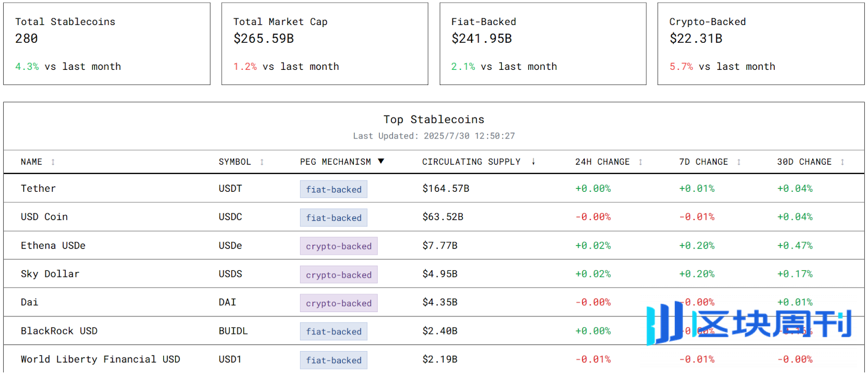Click the "USDC" symbol cell
Viewport: 868px width, 376px height.
(231, 217)
